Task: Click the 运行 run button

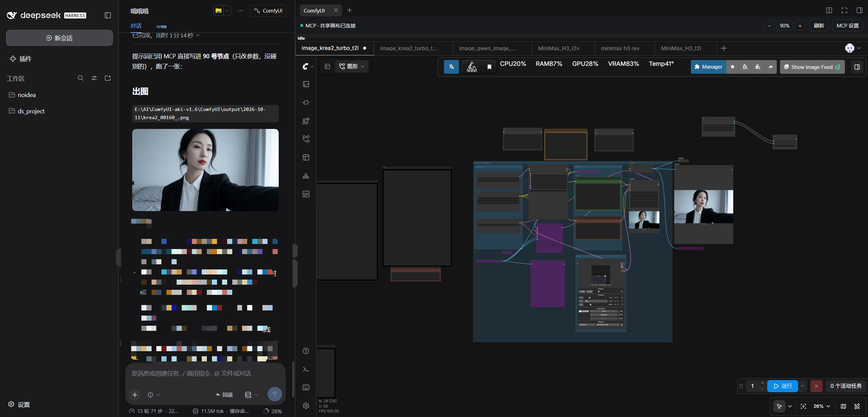Action: 783,386
